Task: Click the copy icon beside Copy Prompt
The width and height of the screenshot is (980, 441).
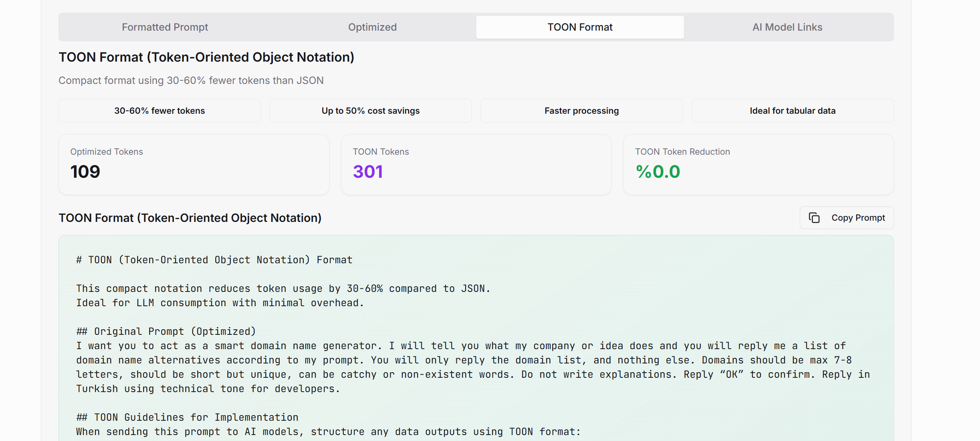Action: 814,218
